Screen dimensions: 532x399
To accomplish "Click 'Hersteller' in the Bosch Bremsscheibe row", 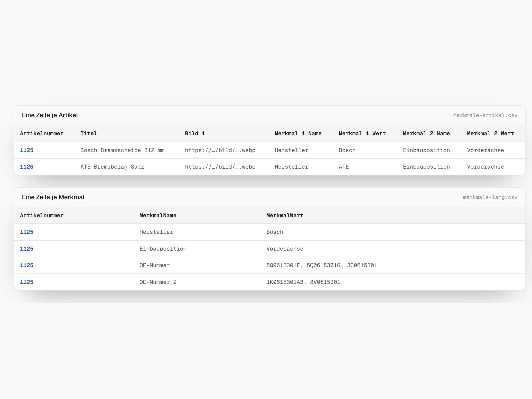I will pyautogui.click(x=291, y=150).
